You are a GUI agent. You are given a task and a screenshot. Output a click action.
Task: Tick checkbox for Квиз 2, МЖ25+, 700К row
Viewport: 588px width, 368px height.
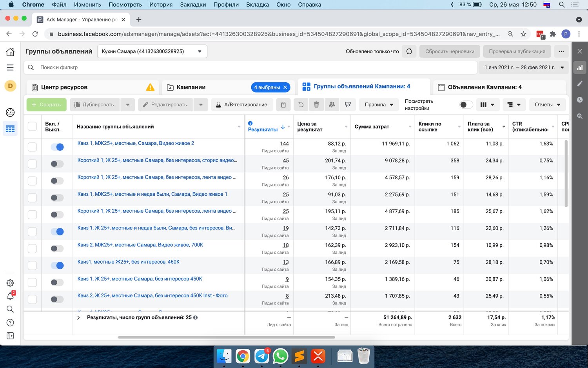[x=32, y=248]
